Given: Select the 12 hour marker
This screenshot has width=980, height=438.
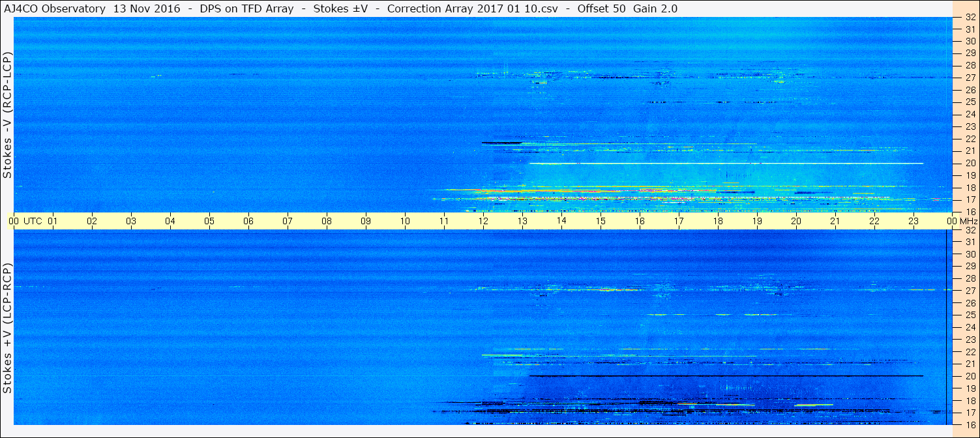Looking at the screenshot, I should click(x=483, y=222).
